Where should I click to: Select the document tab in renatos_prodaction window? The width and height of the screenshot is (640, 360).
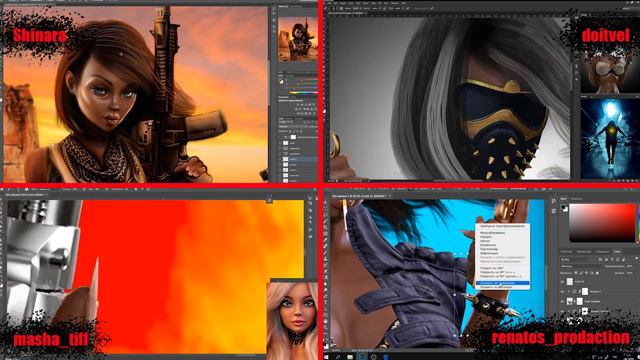coord(360,196)
